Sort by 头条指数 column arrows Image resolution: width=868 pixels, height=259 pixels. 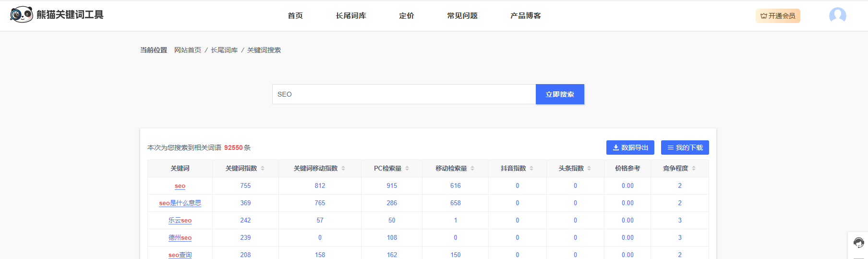pos(589,168)
